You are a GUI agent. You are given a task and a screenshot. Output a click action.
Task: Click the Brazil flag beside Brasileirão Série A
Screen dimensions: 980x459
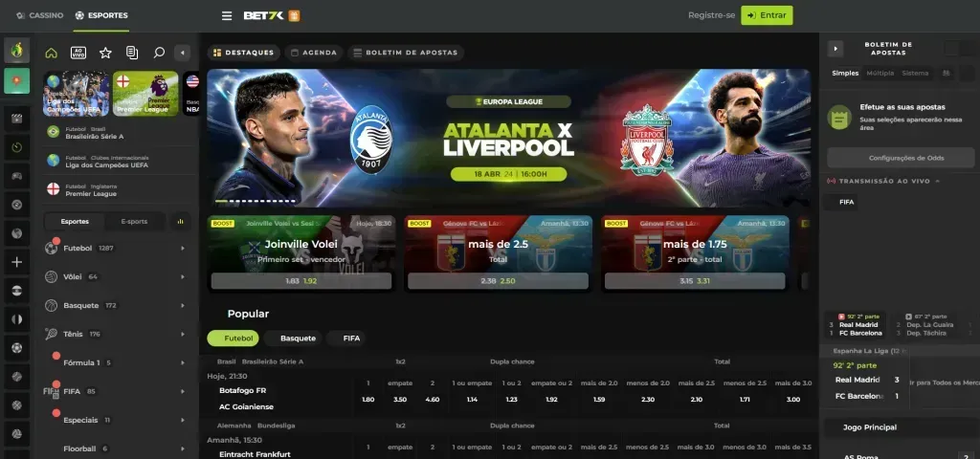pos(54,132)
